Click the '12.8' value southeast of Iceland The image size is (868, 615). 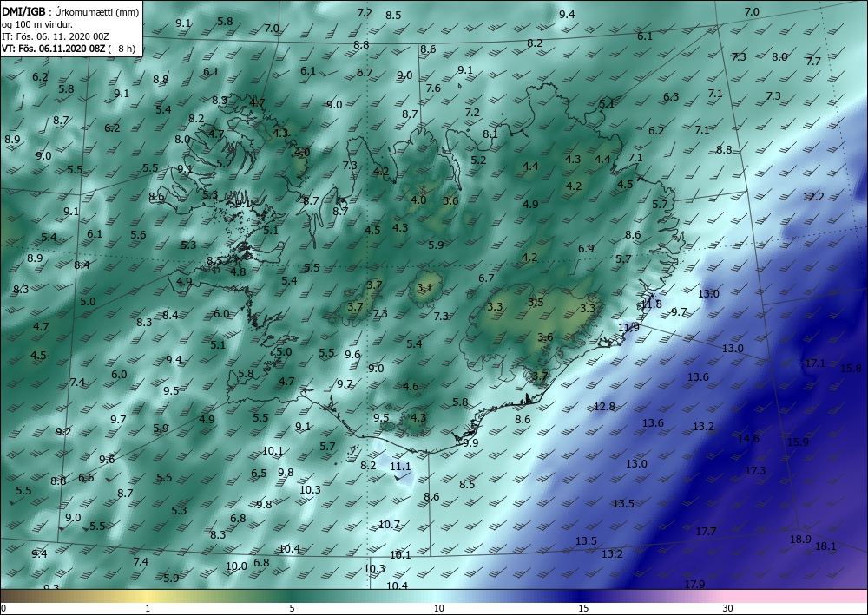point(604,406)
